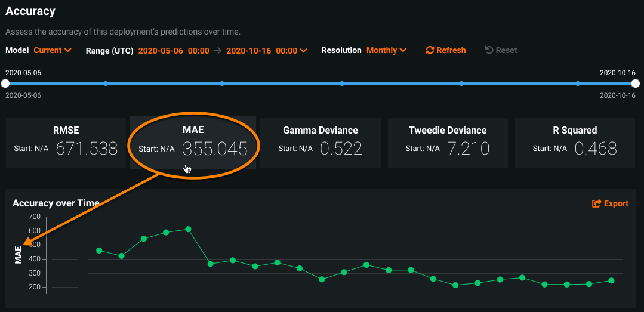Open the Model Current dropdown
644x312 pixels.
pyautogui.click(x=53, y=51)
